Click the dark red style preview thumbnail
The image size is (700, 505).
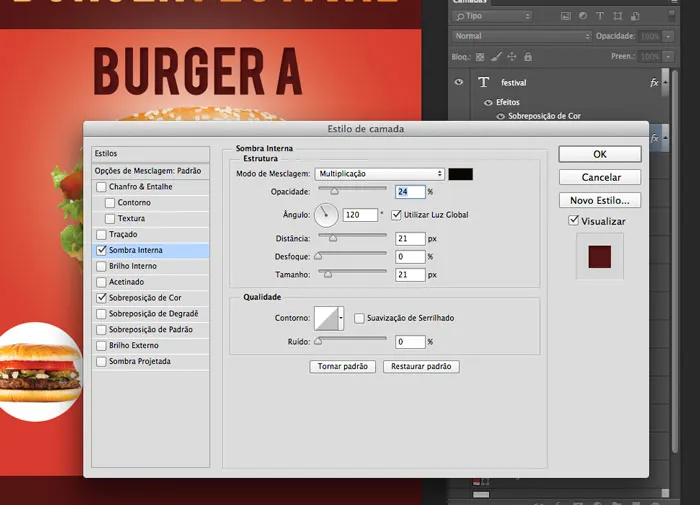click(x=600, y=257)
